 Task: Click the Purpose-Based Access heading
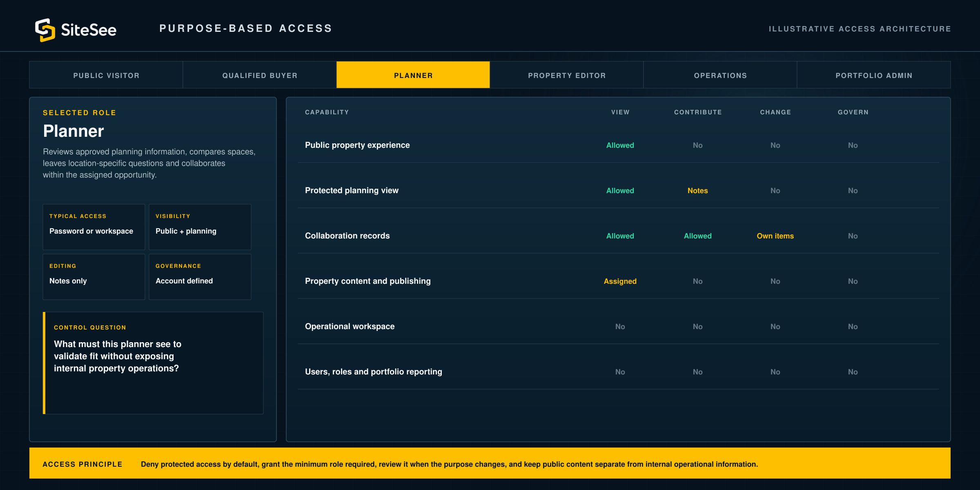tap(246, 28)
